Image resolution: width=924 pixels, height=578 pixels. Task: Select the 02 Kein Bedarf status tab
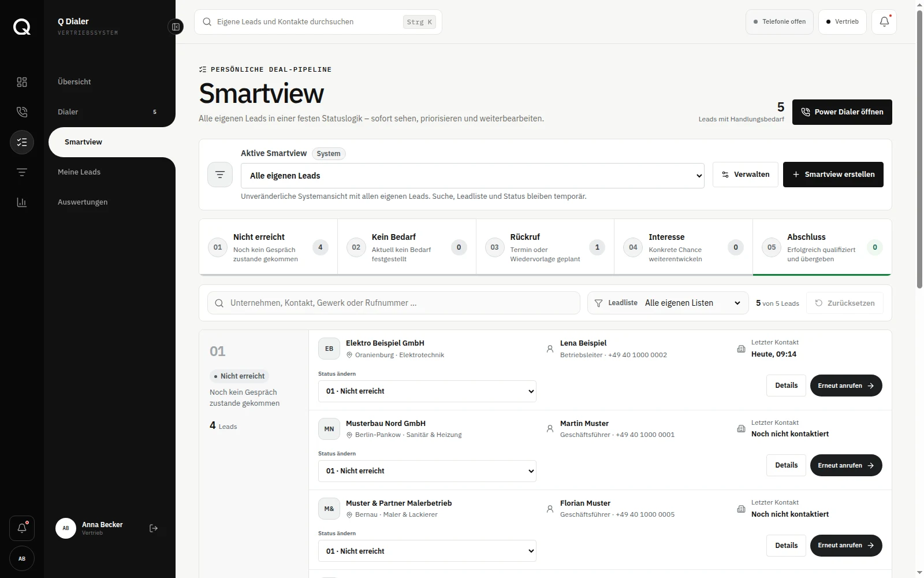click(x=407, y=247)
